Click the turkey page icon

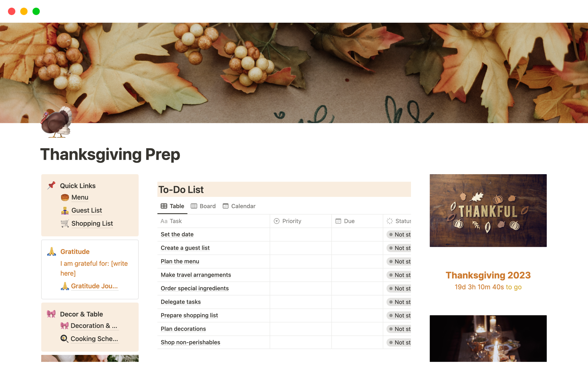pyautogui.click(x=56, y=122)
